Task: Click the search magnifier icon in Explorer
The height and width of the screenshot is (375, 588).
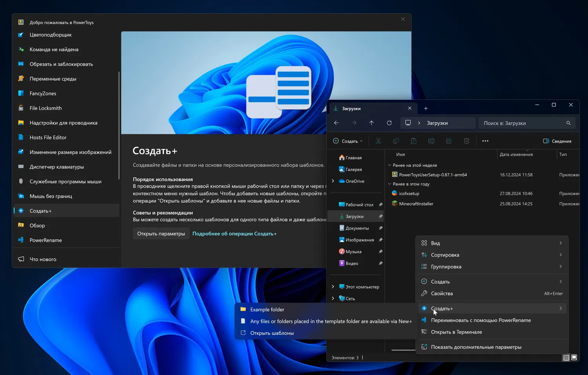Action: tap(568, 123)
